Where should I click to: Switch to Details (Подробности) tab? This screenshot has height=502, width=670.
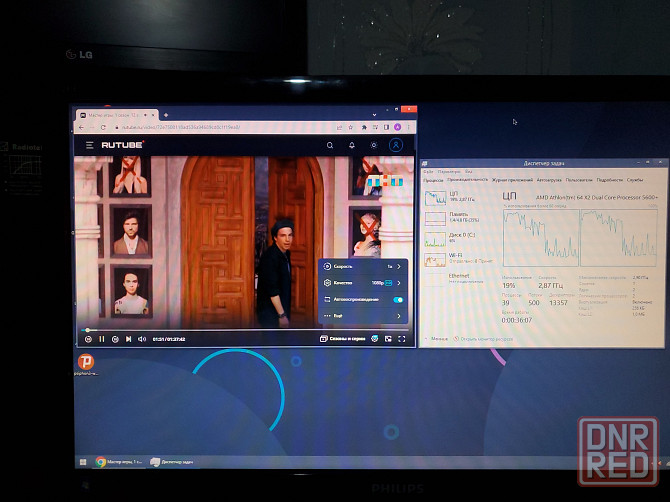coord(610,180)
